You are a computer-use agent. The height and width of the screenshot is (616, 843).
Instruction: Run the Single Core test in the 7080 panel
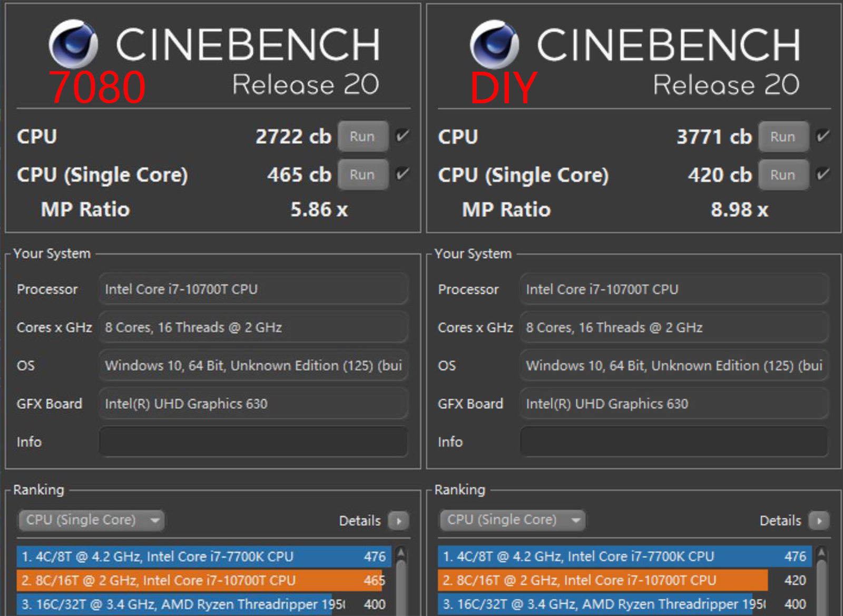(x=362, y=174)
